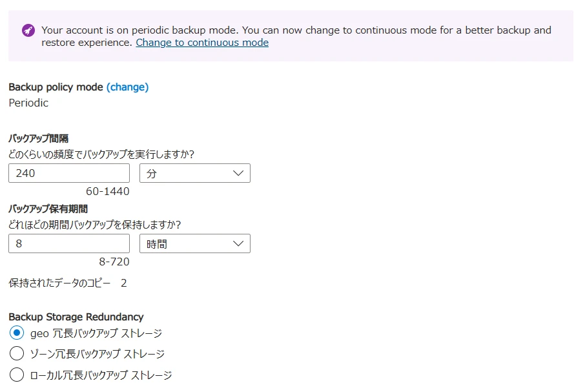Focus the backup interval field showing 240
The height and width of the screenshot is (392, 585).
point(69,173)
